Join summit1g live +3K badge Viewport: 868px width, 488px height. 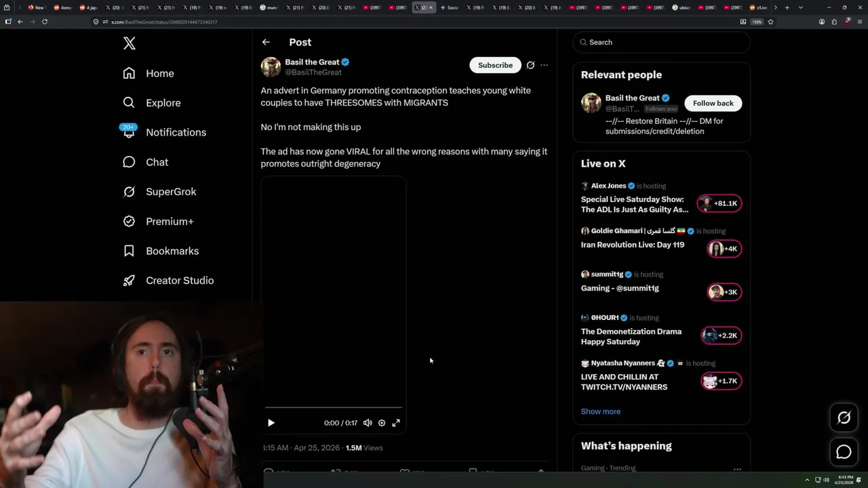pyautogui.click(x=724, y=292)
